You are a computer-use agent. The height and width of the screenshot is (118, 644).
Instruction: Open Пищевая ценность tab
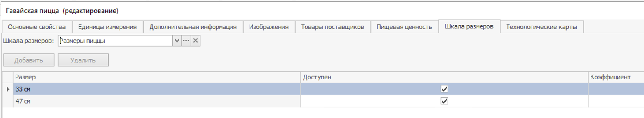point(404,27)
